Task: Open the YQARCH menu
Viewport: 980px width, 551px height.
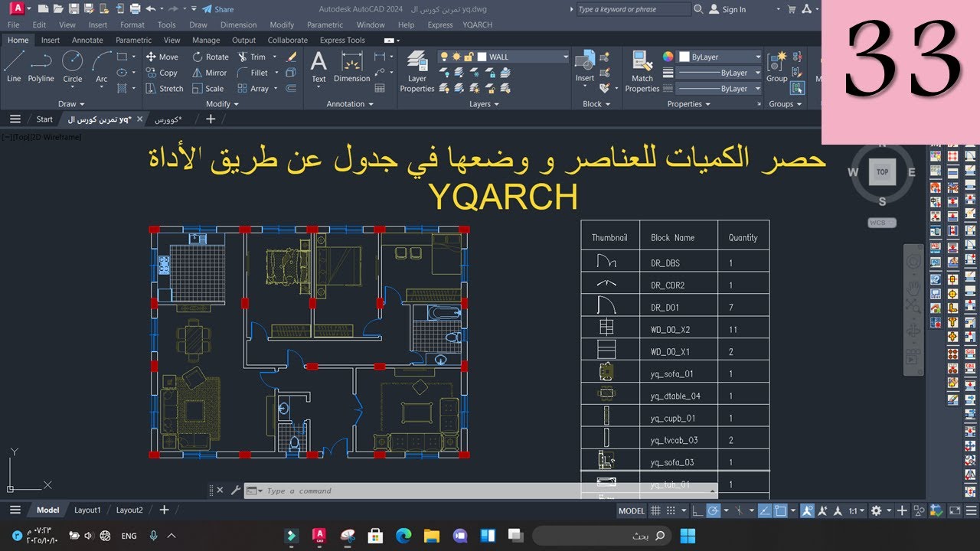Action: click(478, 24)
